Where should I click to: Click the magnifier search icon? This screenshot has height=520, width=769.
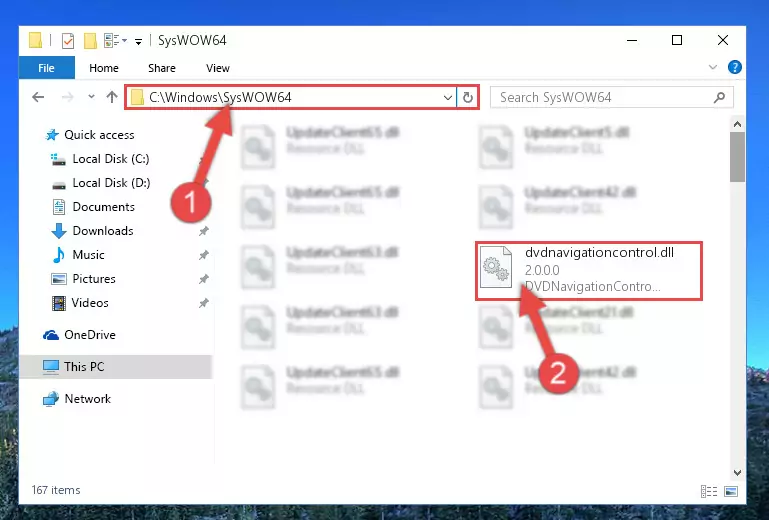point(719,97)
